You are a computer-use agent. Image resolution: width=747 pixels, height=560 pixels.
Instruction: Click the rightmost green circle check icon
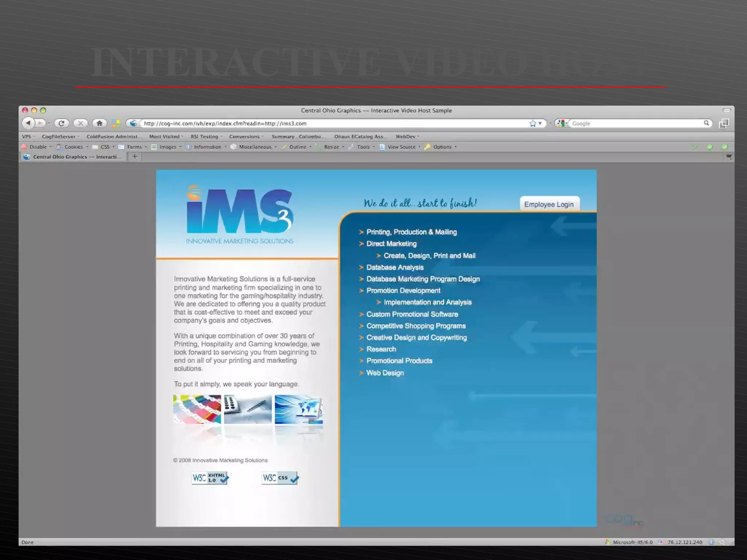pyautogui.click(x=724, y=147)
